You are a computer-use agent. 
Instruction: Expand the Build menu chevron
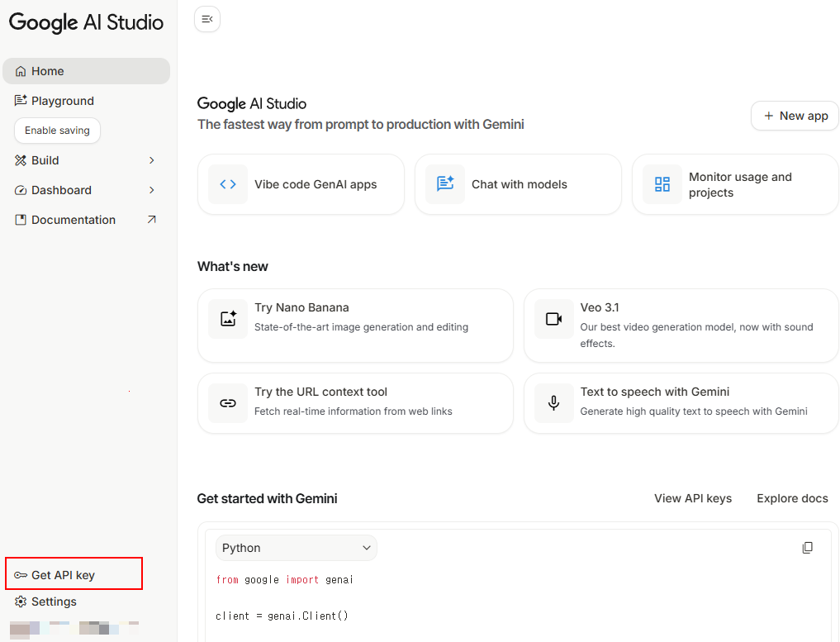point(151,160)
